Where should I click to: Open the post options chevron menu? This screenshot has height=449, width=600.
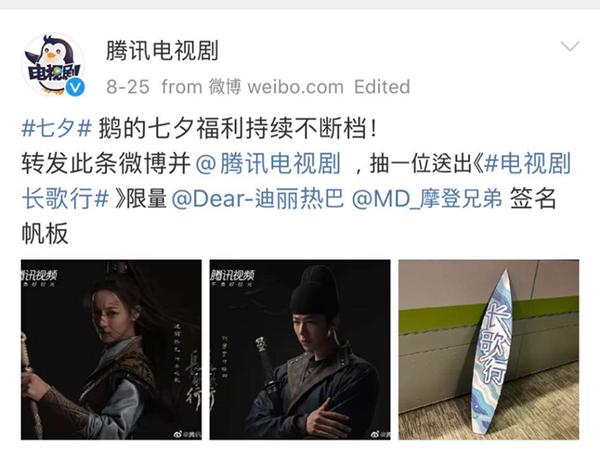coord(570,47)
